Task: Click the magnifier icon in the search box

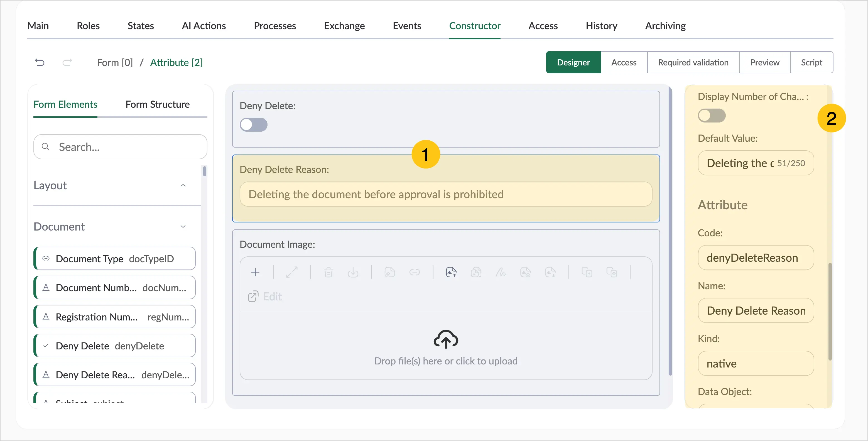Action: click(x=45, y=146)
